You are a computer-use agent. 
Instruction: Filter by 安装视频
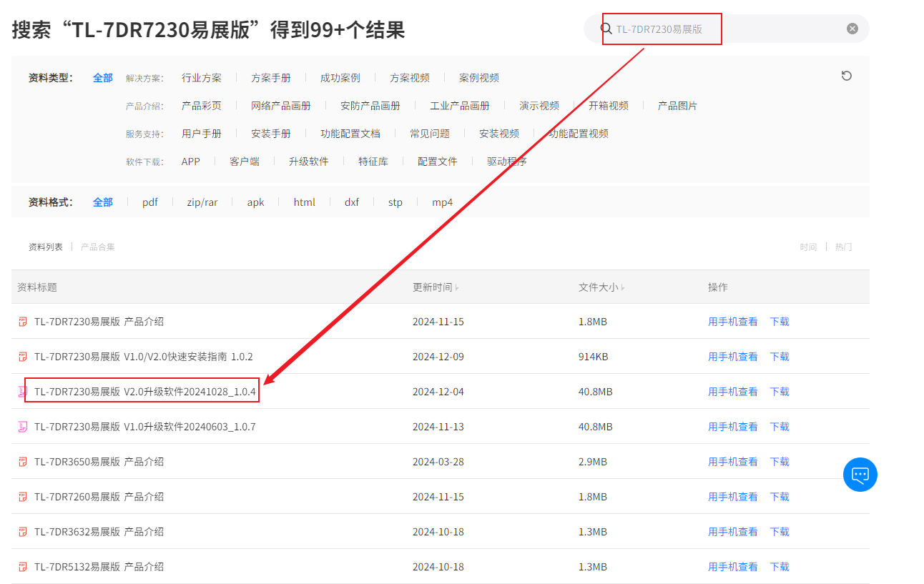pos(499,134)
